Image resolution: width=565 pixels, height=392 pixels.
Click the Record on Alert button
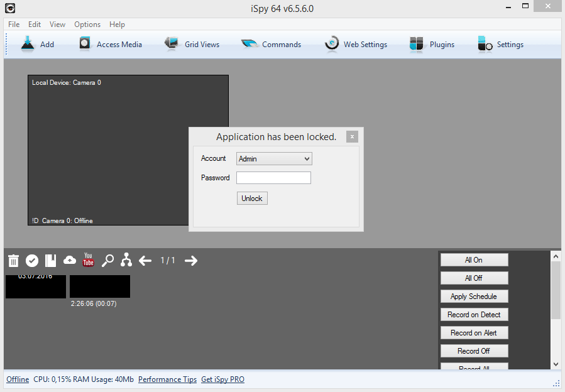(474, 332)
